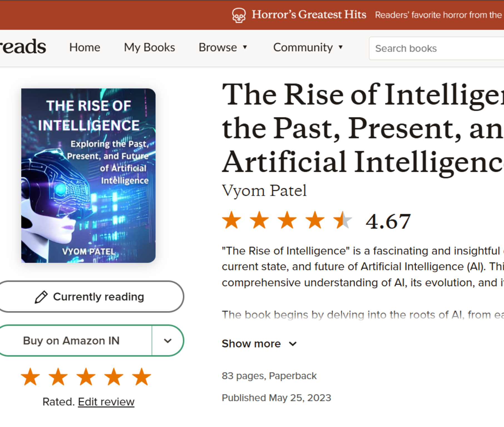Open the Edit review link
504x427 pixels.
pos(106,402)
